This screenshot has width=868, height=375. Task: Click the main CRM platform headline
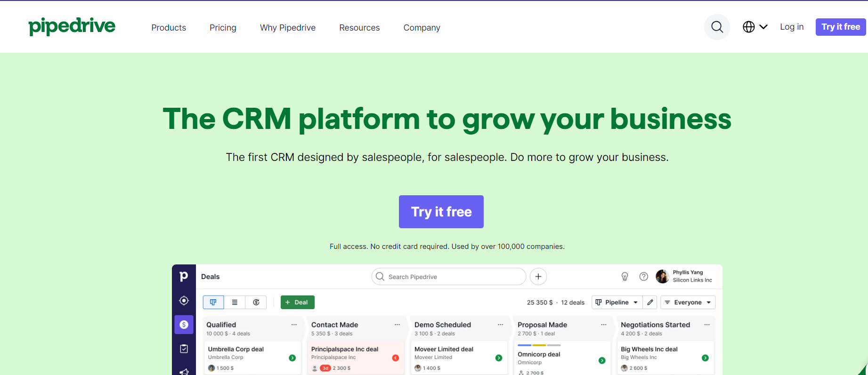(x=447, y=119)
